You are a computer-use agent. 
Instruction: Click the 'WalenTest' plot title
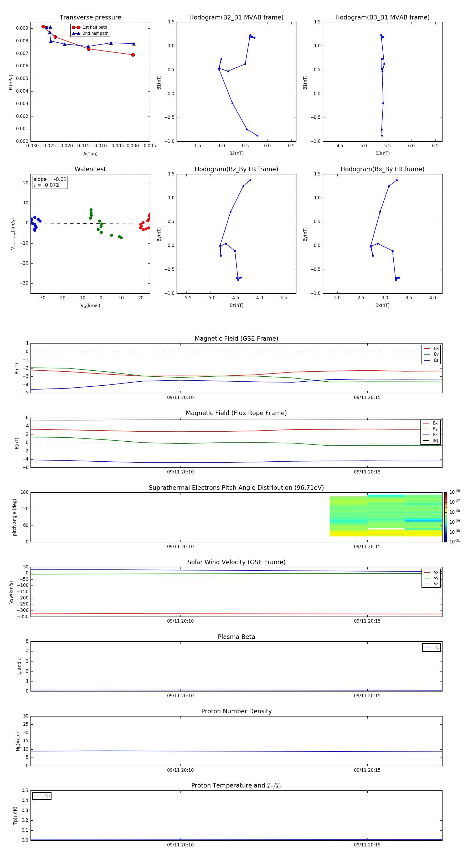(90, 169)
